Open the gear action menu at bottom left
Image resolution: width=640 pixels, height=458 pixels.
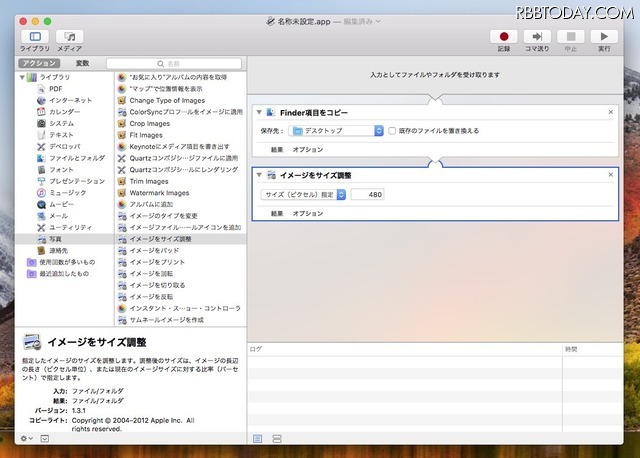(27, 438)
